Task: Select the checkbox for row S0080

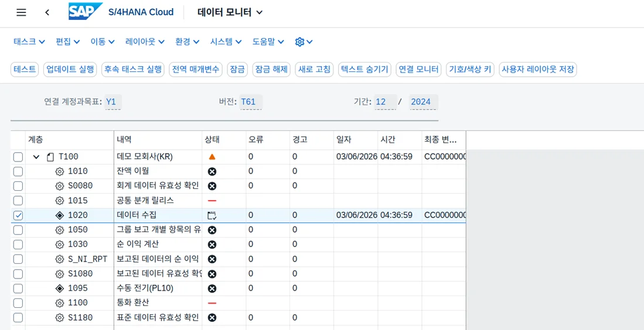Action: 18,186
